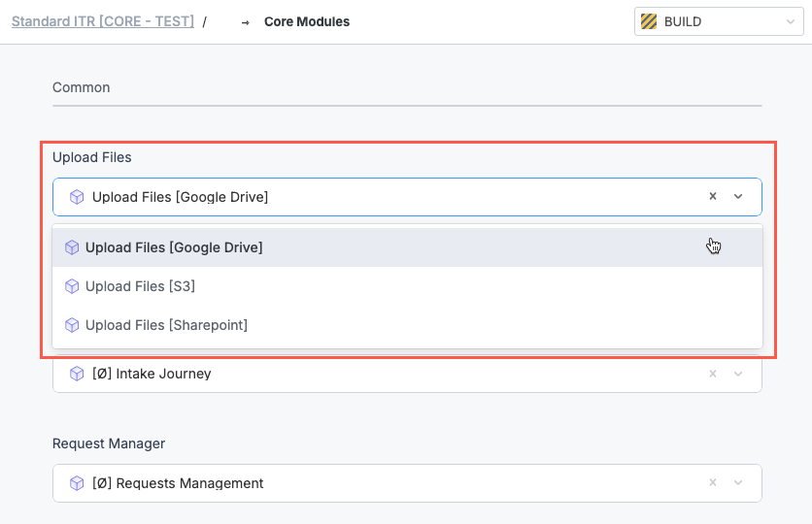Click the Upload Files field label

(92, 157)
